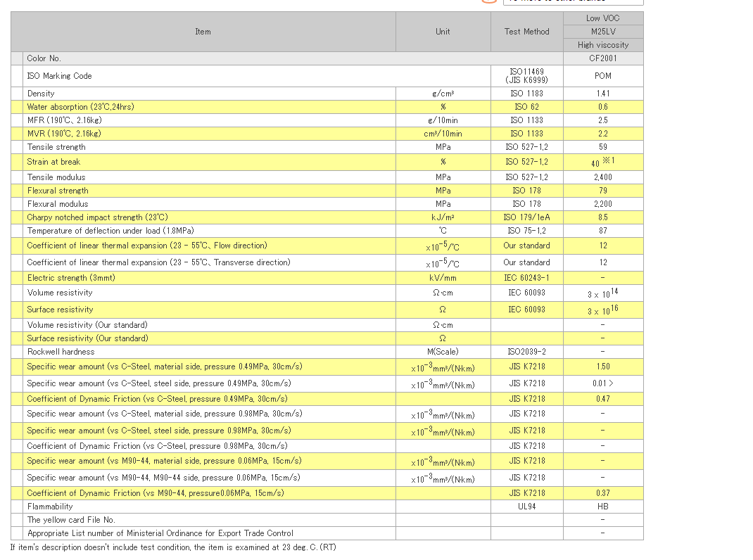
Task: Click 'The yellow card File No.' row label
Action: pos(71,521)
